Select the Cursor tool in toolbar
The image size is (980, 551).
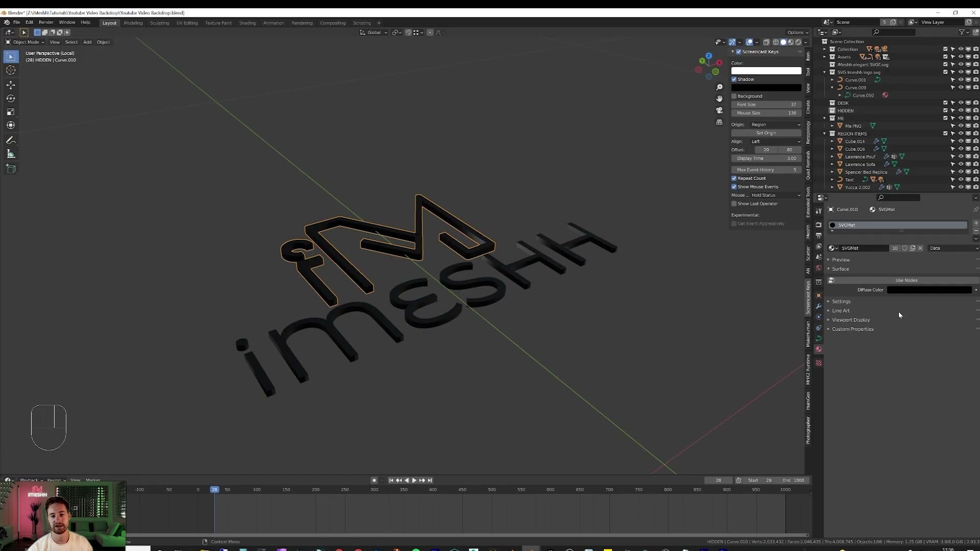tap(11, 70)
